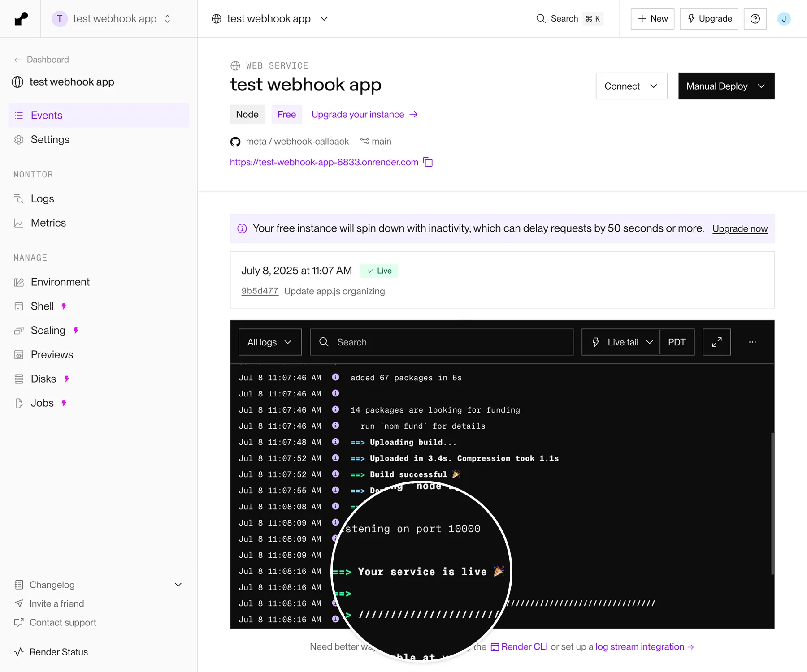The image size is (807, 672).
Task: Open the logs three-dot more menu
Action: click(x=752, y=342)
